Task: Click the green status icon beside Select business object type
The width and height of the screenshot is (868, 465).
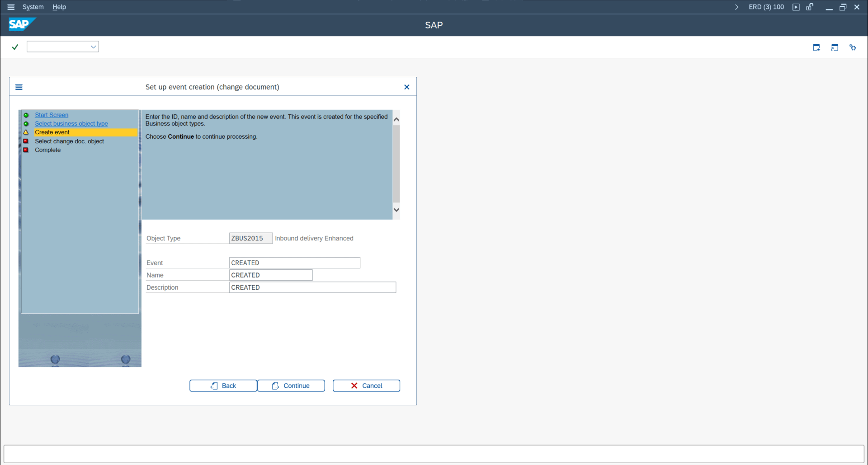Action: pos(26,124)
